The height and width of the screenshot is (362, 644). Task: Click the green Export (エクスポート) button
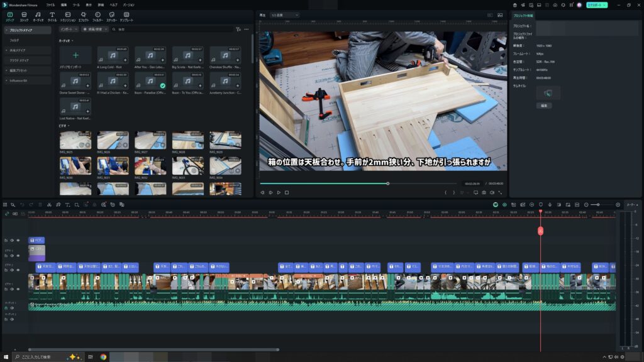tap(597, 4)
